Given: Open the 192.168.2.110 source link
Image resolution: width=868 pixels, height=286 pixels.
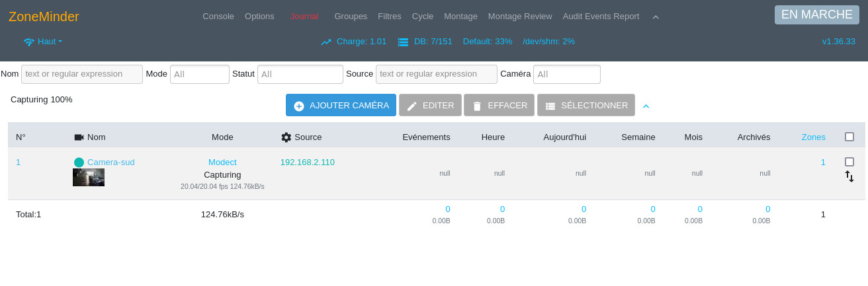Looking at the screenshot, I should (x=308, y=162).
